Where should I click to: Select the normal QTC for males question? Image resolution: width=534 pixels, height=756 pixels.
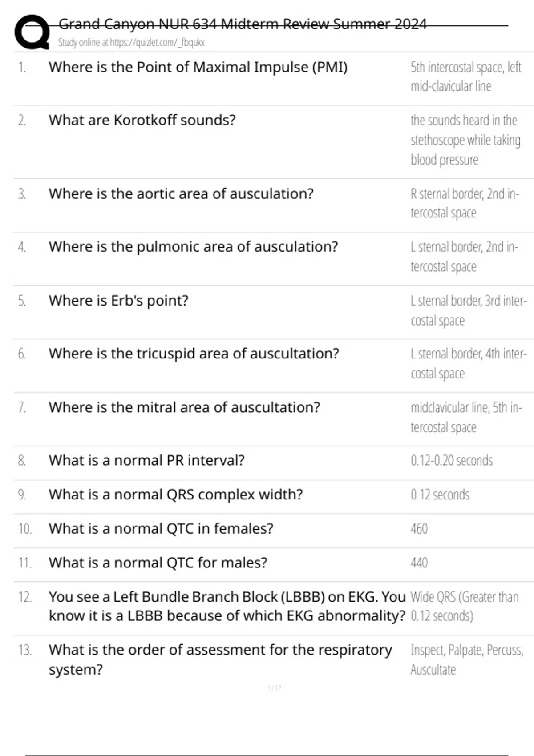pyautogui.click(x=158, y=563)
